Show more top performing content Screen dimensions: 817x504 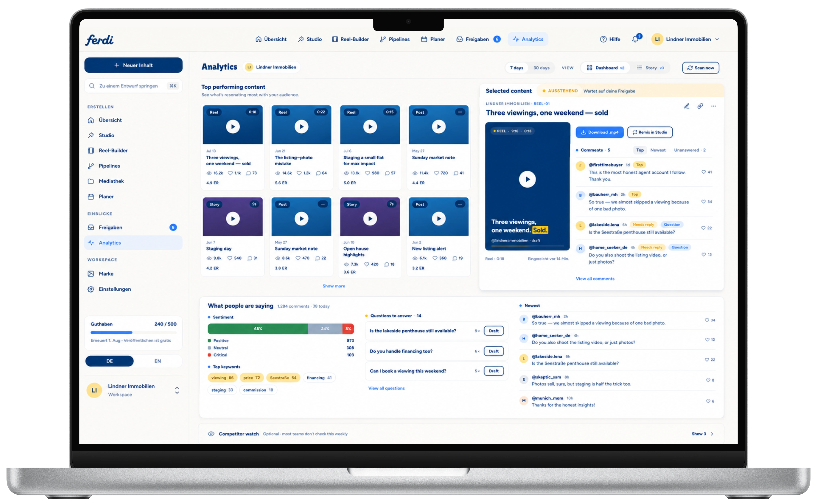(334, 286)
